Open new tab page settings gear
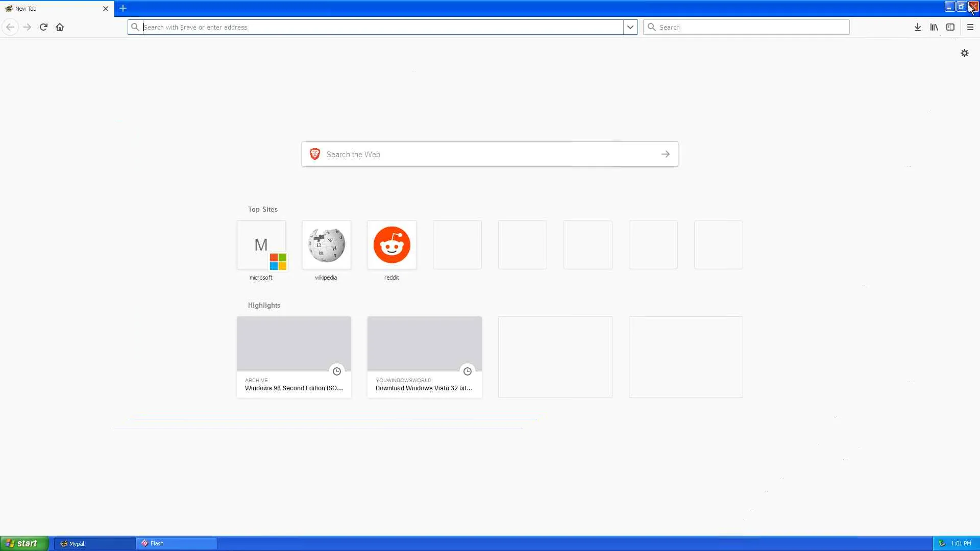Viewport: 980px width, 551px height. tap(964, 53)
